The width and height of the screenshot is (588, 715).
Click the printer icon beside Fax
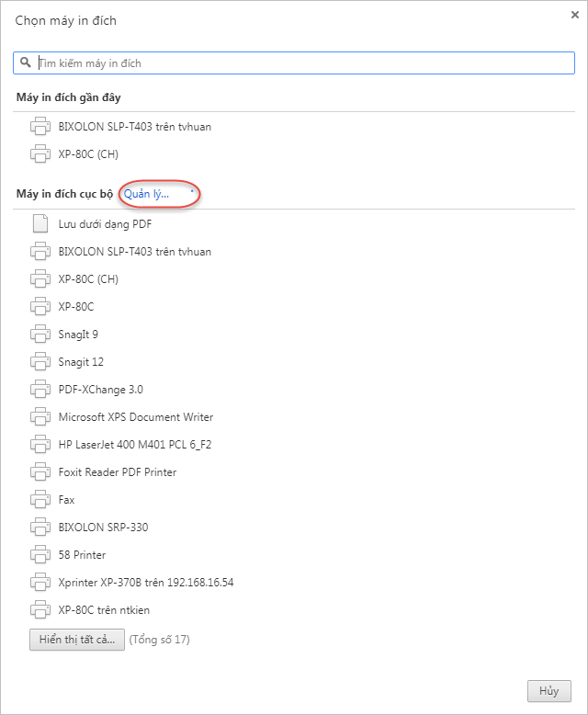click(x=40, y=499)
